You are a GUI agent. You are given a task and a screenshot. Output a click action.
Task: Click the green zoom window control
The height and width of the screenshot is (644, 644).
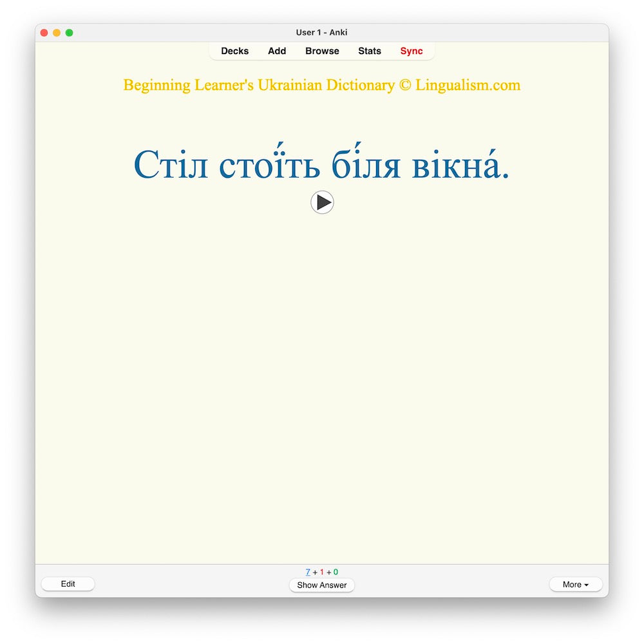(x=70, y=32)
